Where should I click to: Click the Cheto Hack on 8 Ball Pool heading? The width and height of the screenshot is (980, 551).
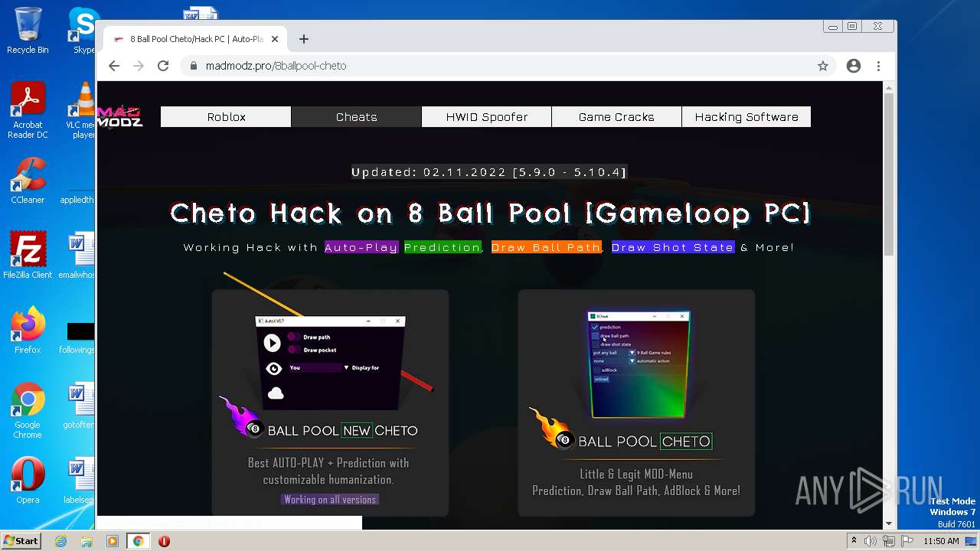point(490,213)
